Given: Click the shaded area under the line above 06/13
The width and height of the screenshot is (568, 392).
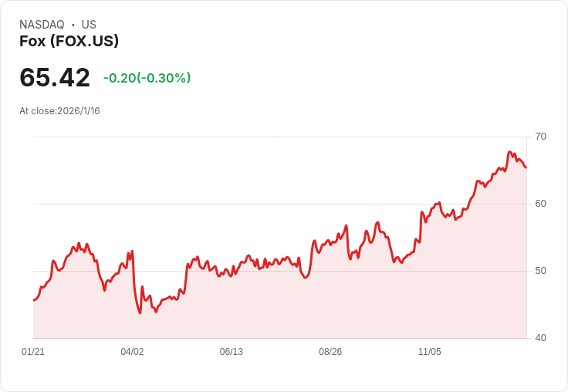Looking at the screenshot, I should (232, 309).
